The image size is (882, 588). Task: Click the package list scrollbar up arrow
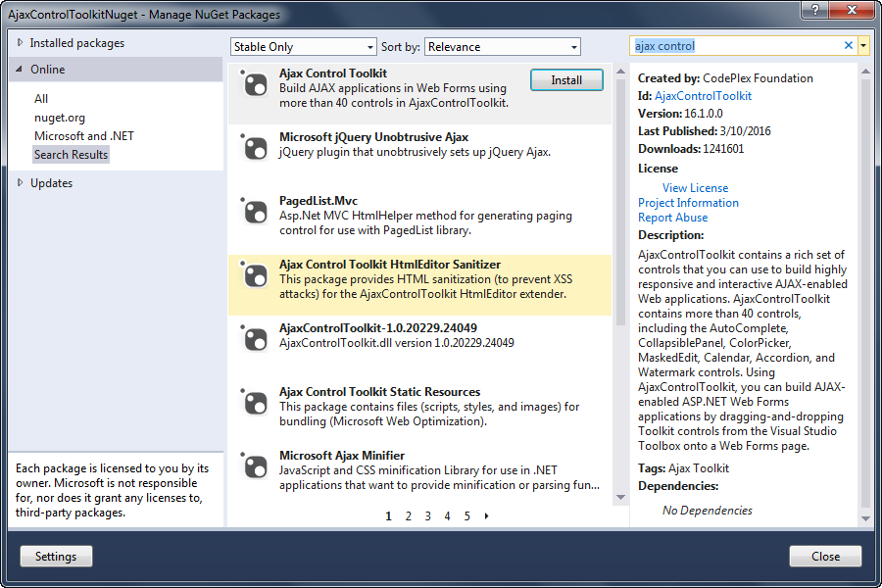click(x=621, y=72)
